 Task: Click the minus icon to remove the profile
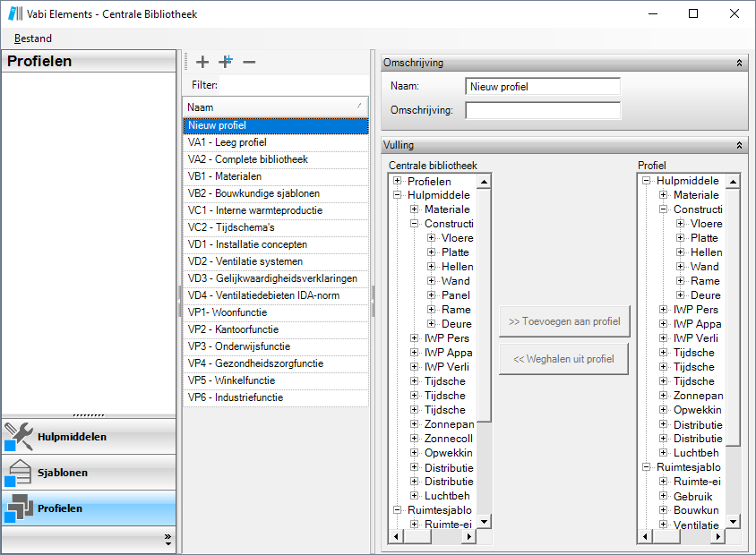(249, 62)
